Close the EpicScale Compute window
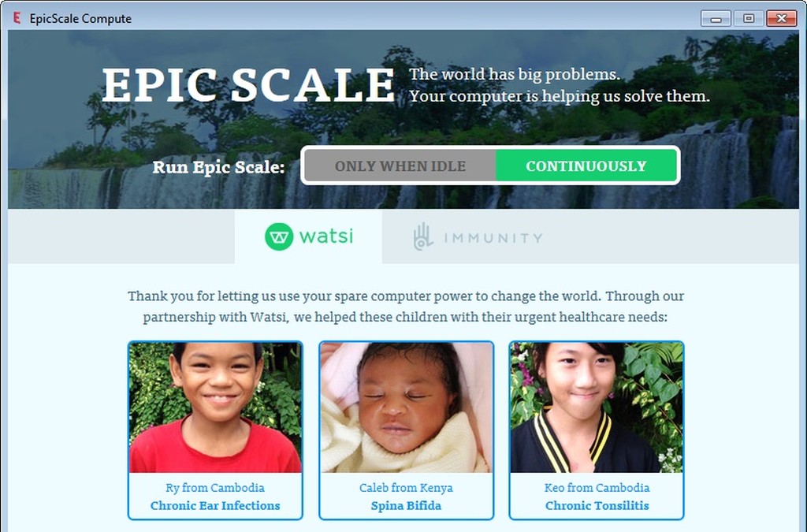 coord(781,19)
